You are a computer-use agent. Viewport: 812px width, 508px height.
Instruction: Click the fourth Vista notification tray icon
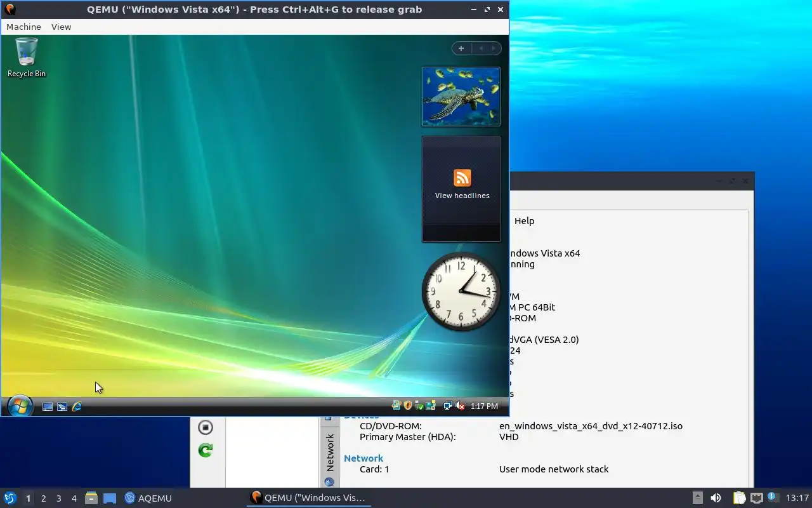431,406
